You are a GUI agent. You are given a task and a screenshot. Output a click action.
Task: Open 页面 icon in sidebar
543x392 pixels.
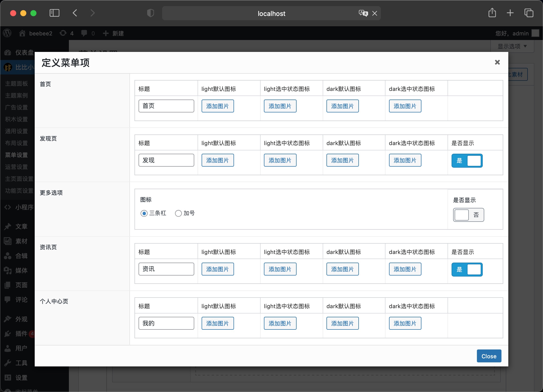(8, 285)
